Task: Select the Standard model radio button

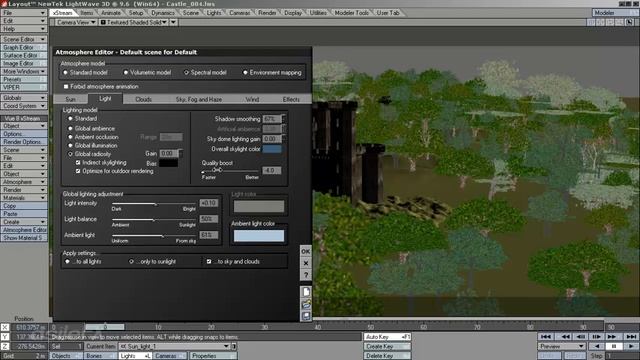Action: click(65, 73)
